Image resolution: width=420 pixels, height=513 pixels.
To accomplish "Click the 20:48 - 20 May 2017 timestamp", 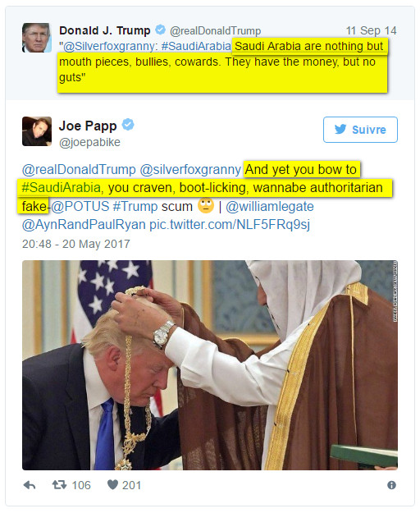I will (75, 244).
